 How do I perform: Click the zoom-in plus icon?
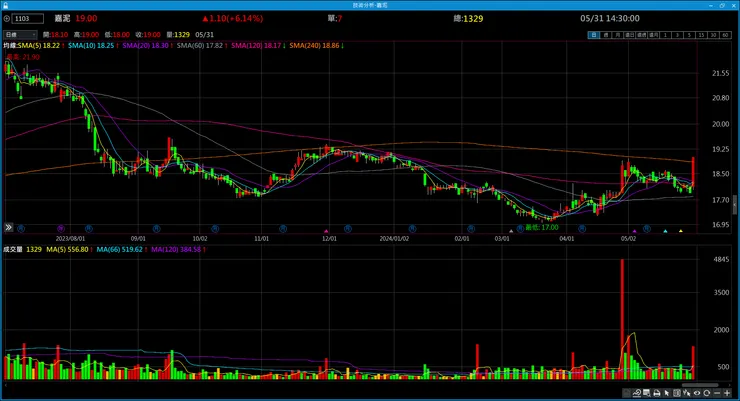[727, 393]
